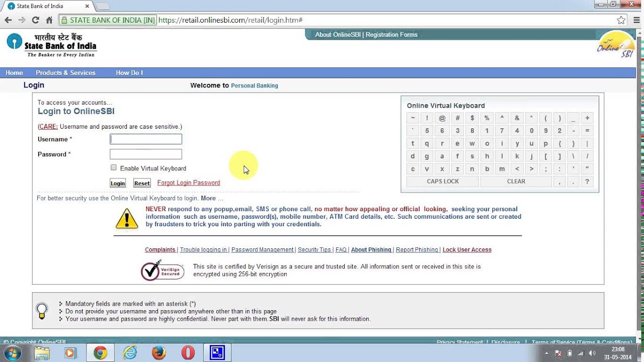Click CLEAR on virtual keyboard
Viewport: 644px width, 362px height.
pos(516,182)
